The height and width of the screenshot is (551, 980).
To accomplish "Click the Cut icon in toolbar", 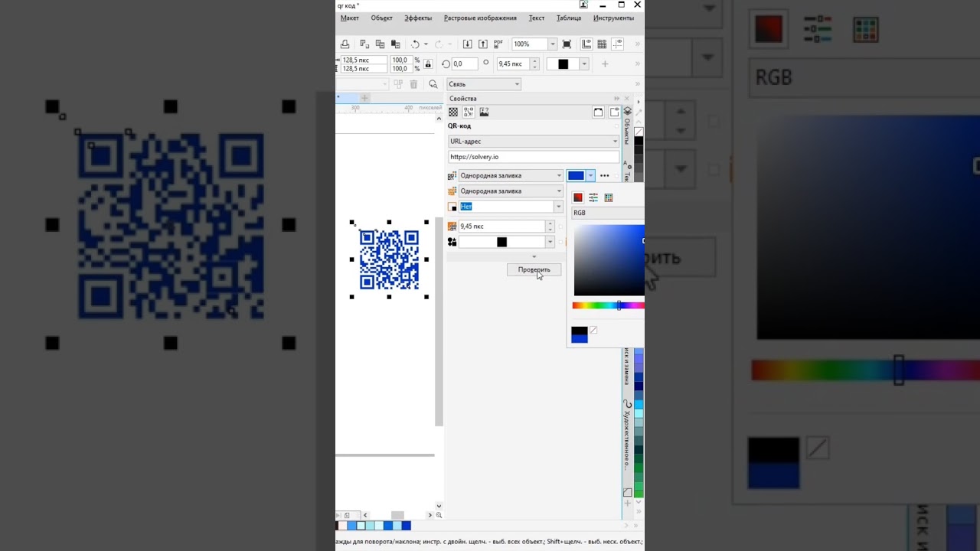I will 364,44.
